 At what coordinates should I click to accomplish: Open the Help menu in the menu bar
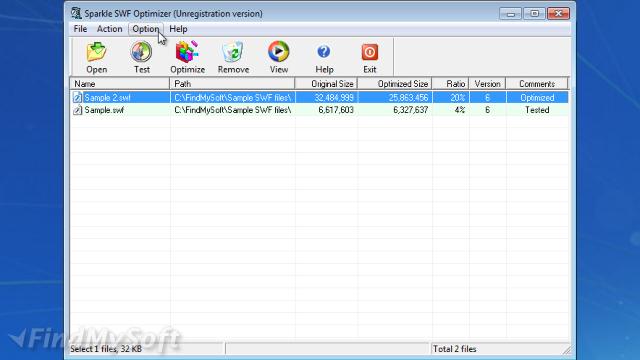tap(178, 29)
